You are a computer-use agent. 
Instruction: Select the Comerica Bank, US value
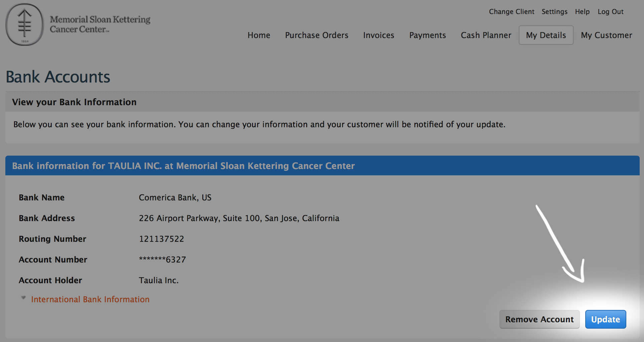[x=175, y=198]
